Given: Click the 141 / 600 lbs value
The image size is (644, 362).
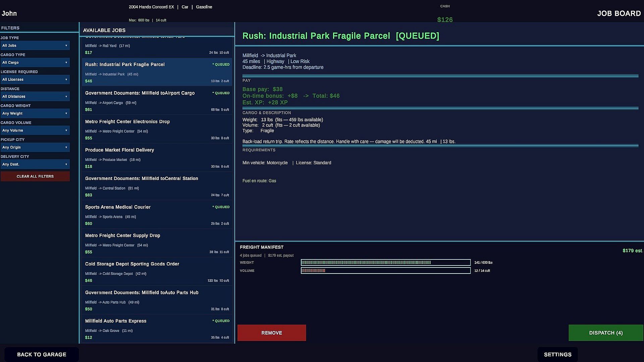Looking at the screenshot, I should pyautogui.click(x=483, y=262).
